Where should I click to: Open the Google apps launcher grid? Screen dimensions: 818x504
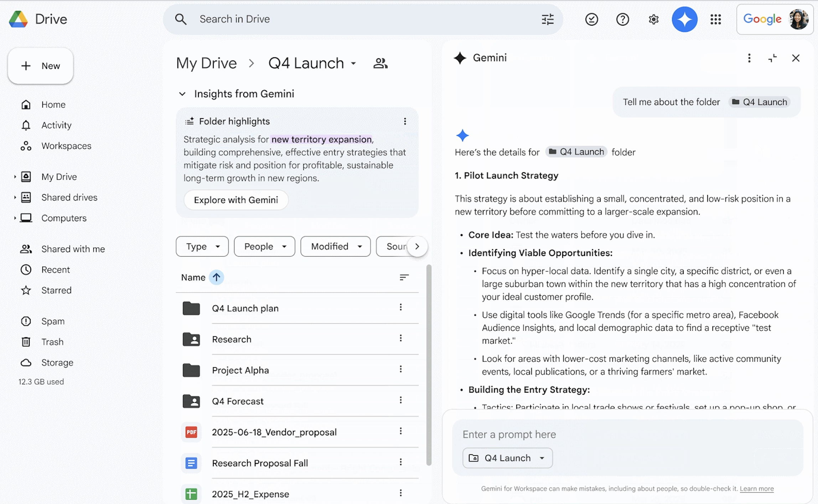716,19
